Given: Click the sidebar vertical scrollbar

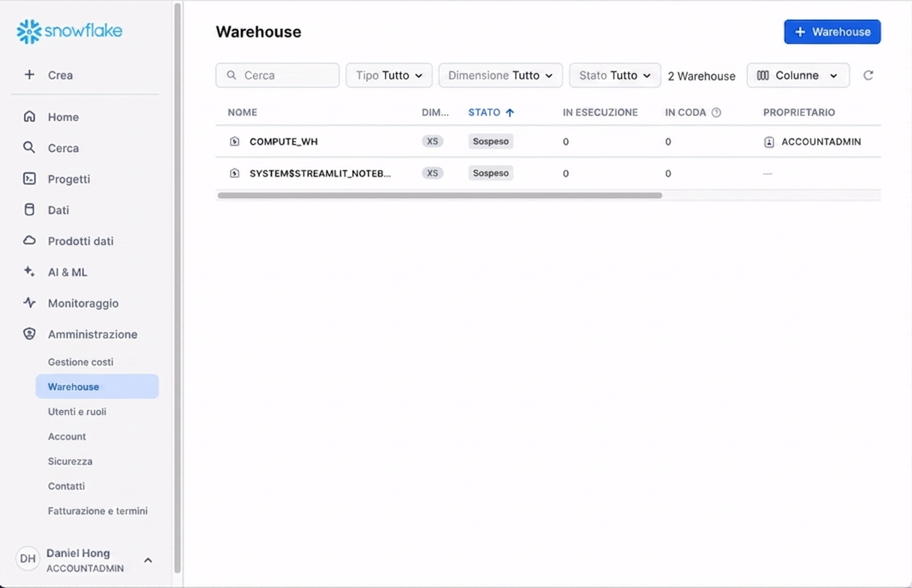Looking at the screenshot, I should (x=177, y=287).
